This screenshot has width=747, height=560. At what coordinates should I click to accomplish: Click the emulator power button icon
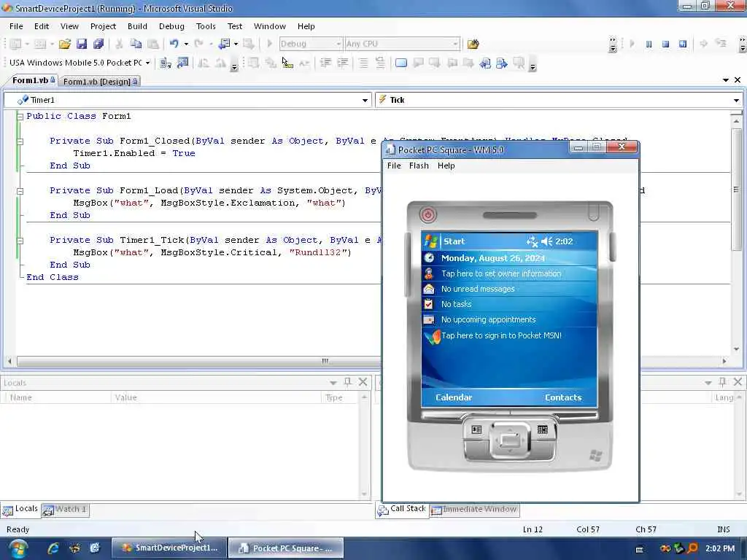(427, 215)
